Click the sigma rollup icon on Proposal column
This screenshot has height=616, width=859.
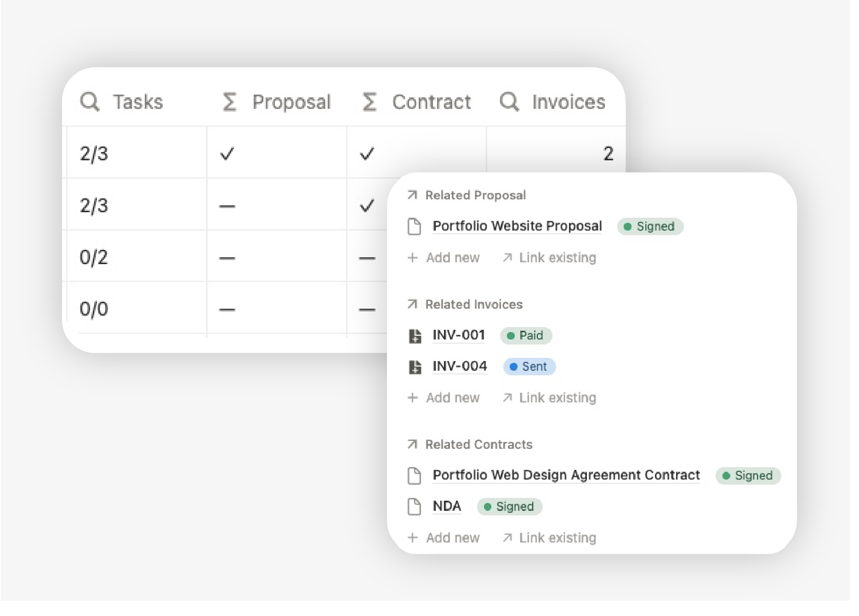pyautogui.click(x=229, y=102)
